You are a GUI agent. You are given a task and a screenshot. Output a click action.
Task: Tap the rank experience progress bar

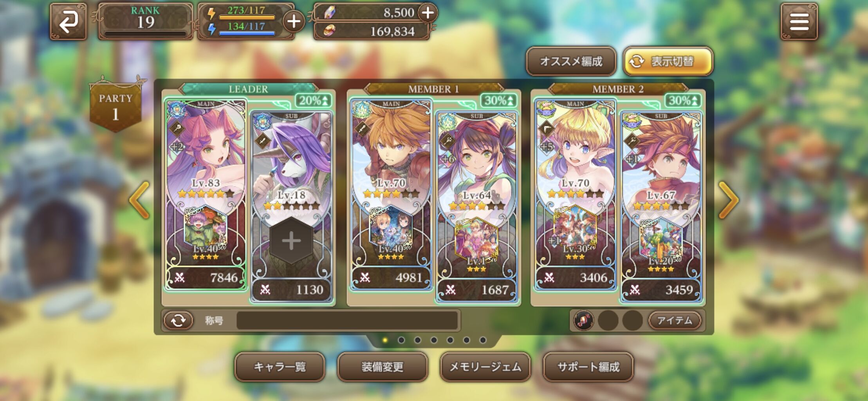(145, 34)
